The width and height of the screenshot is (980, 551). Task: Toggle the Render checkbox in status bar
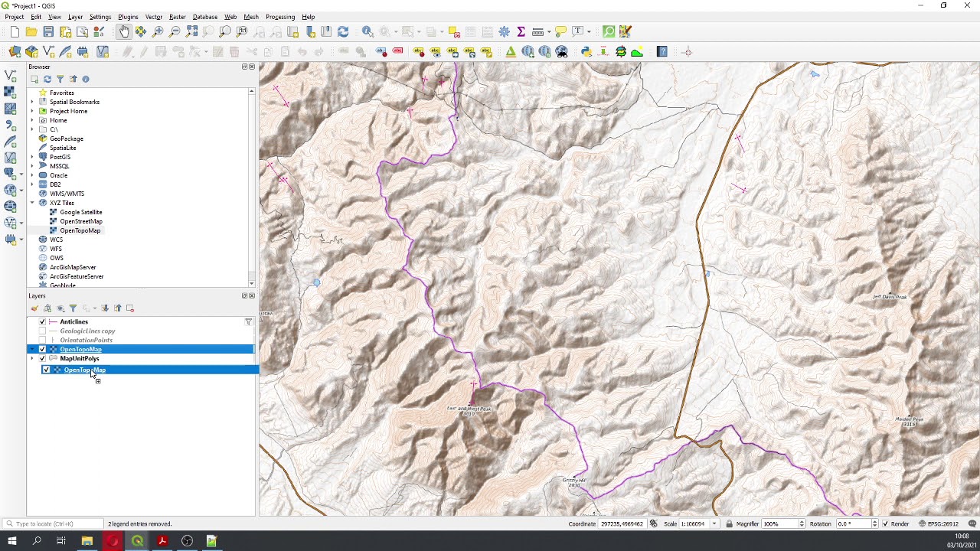(886, 524)
